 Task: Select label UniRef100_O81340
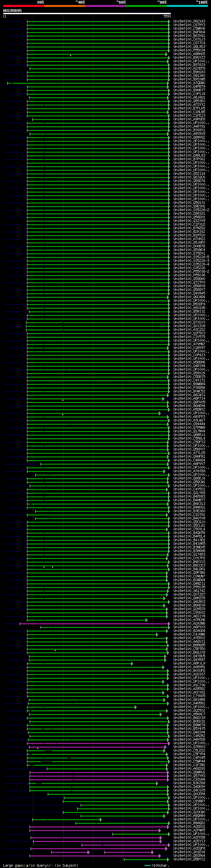click(x=190, y=76)
